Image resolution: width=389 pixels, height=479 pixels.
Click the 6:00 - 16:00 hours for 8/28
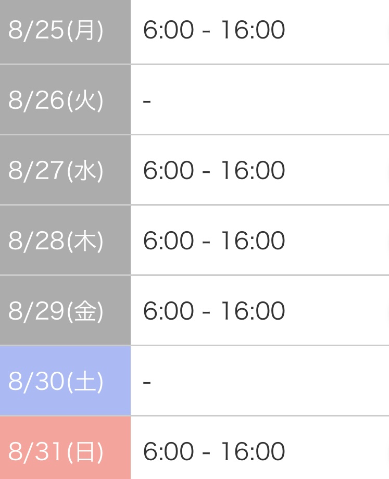(x=214, y=241)
